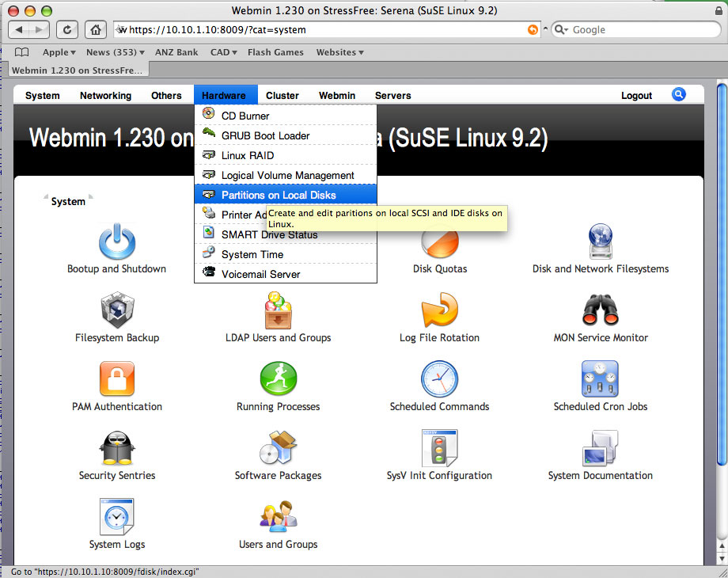
Task: Open SysV Init Configuration traffic light icon
Action: 439,448
